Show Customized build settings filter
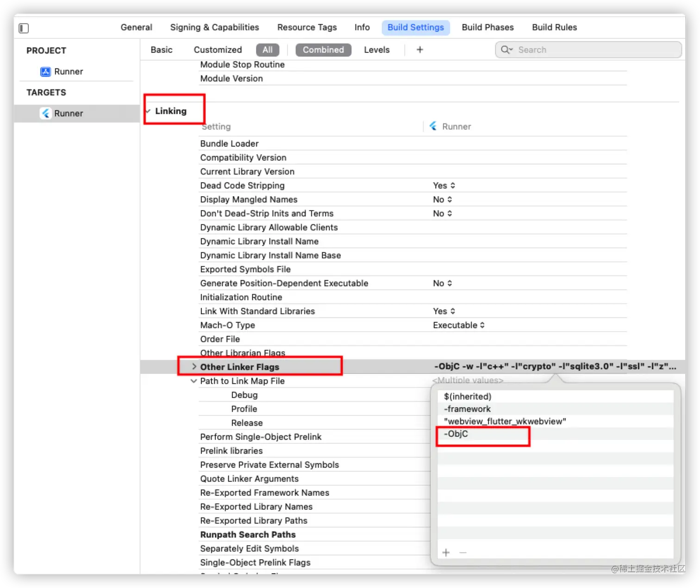Image resolution: width=700 pixels, height=588 pixels. 218,50
